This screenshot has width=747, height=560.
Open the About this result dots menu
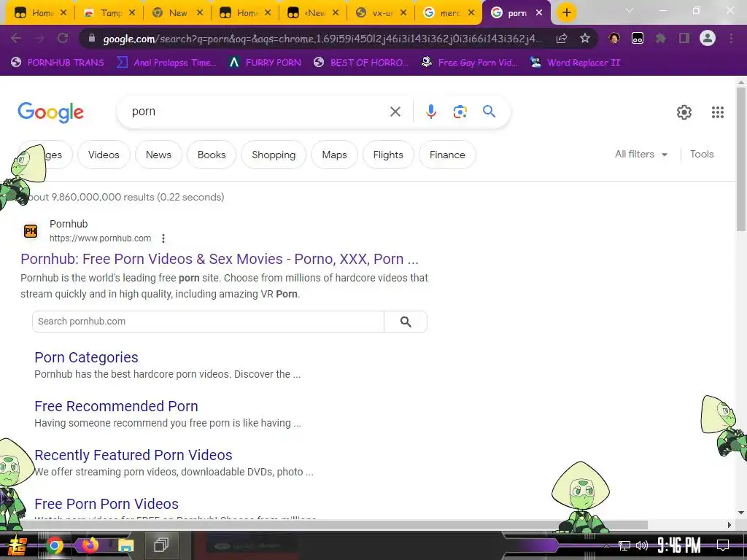coord(163,238)
